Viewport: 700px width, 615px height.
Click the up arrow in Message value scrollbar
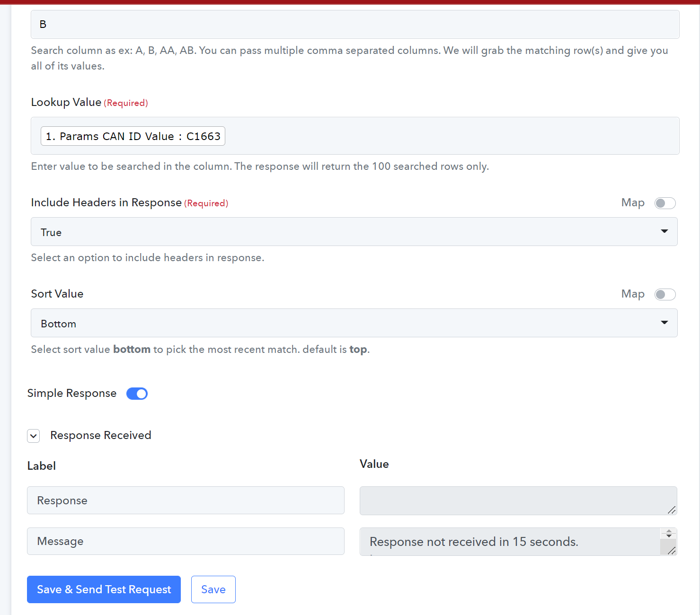click(669, 531)
